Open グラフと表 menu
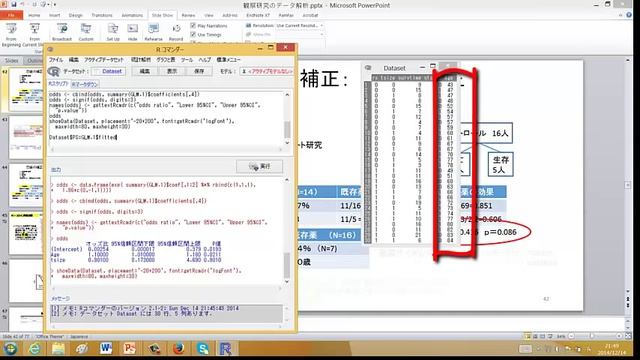 tap(166, 60)
